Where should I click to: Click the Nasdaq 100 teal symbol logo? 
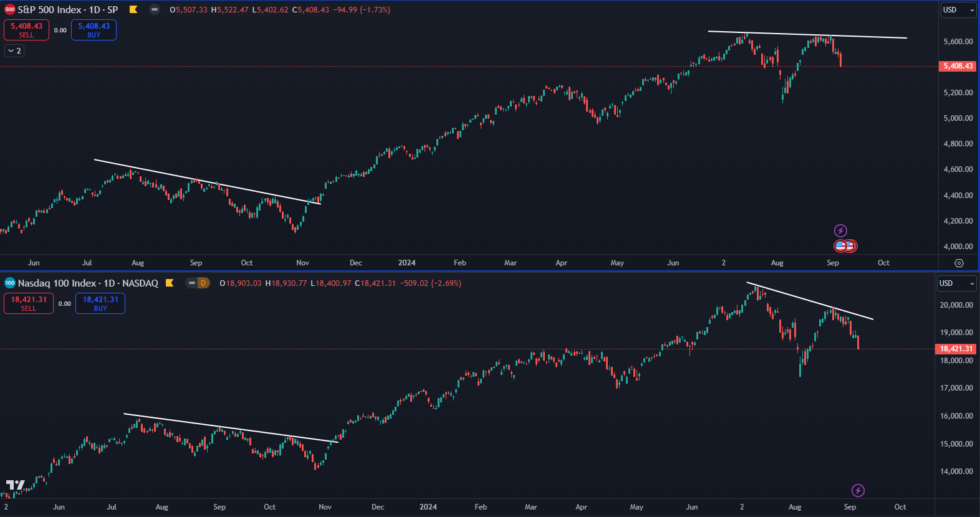10,283
